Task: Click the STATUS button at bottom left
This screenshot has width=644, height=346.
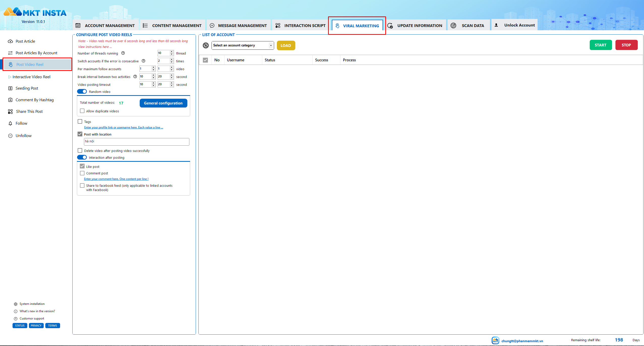Action: pos(20,326)
